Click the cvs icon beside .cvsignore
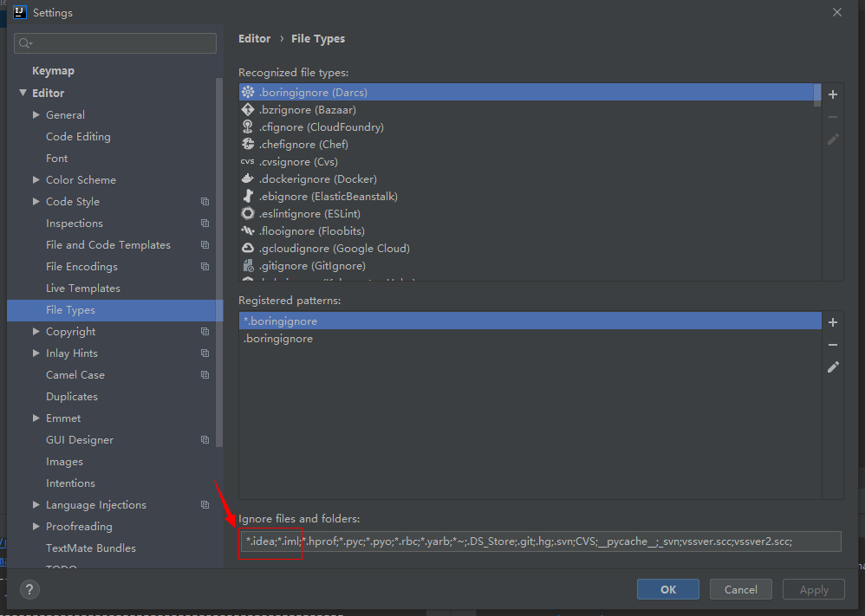This screenshot has height=616, width=865. click(248, 162)
